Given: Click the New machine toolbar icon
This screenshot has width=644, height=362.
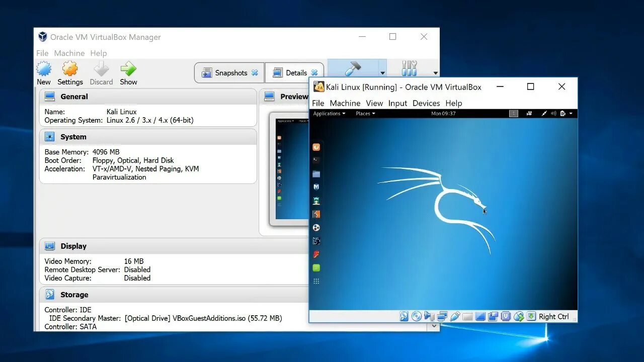Looking at the screenshot, I should point(44,69).
